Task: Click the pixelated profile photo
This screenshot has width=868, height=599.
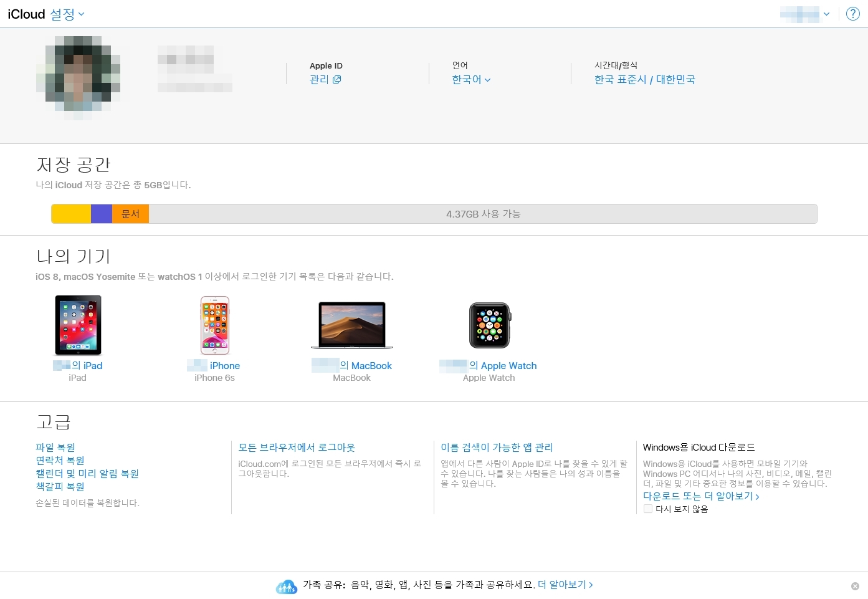Action: pos(79,78)
